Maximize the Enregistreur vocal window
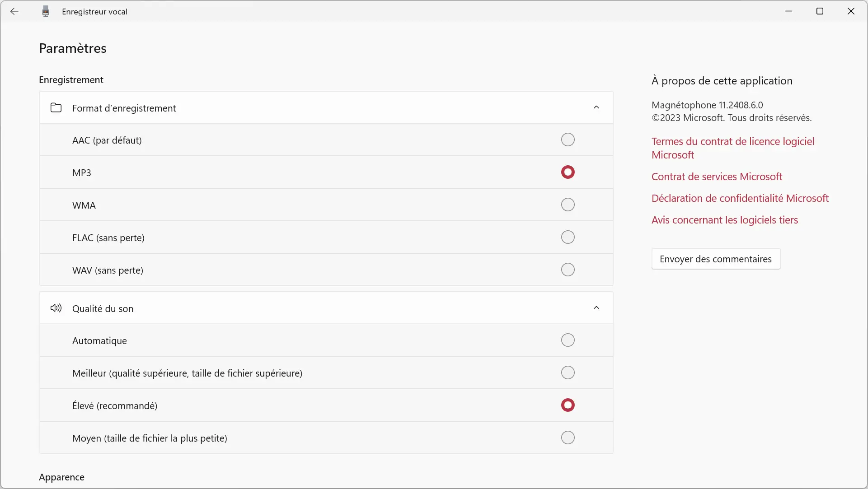 (x=820, y=11)
